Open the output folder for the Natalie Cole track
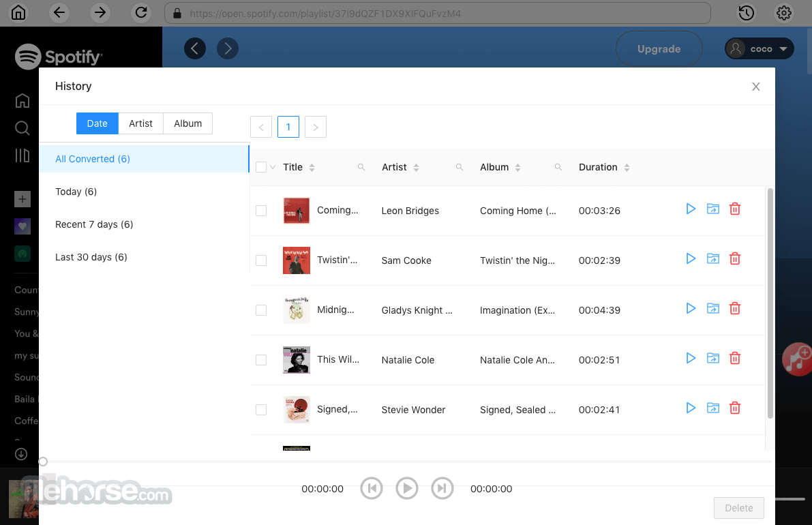The width and height of the screenshot is (812, 525). pyautogui.click(x=713, y=358)
